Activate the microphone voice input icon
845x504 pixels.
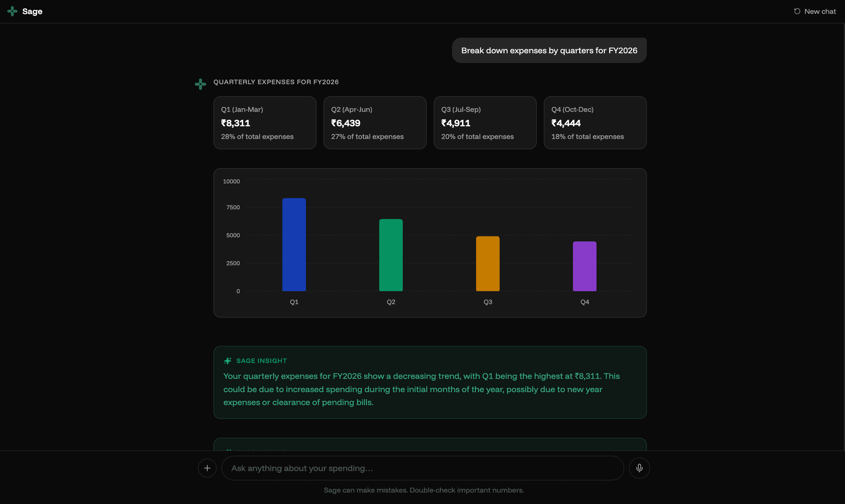[639, 468]
